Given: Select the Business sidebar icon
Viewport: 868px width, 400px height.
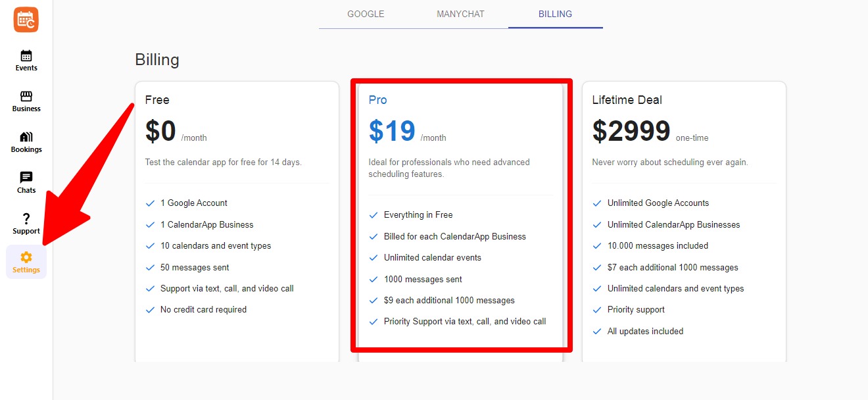Looking at the screenshot, I should click(26, 101).
